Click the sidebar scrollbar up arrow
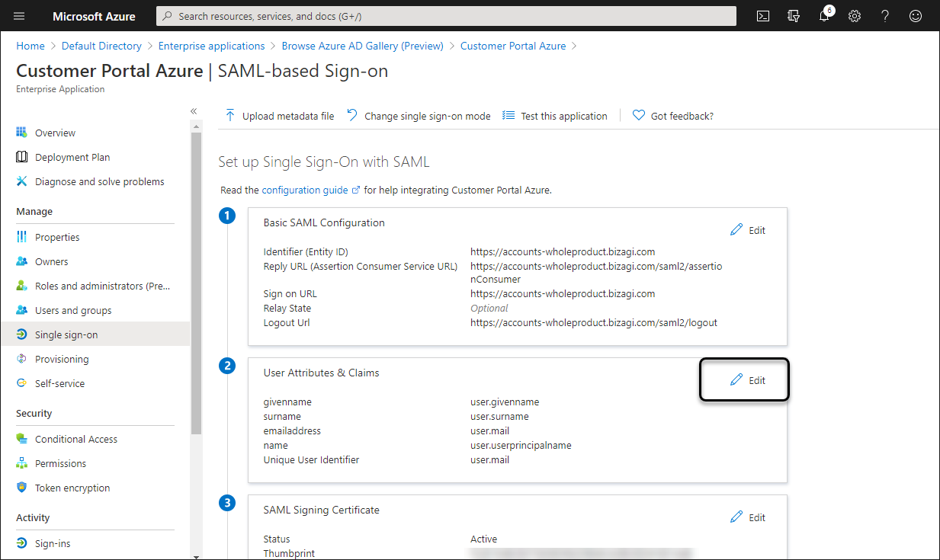The image size is (940, 560). 196,126
